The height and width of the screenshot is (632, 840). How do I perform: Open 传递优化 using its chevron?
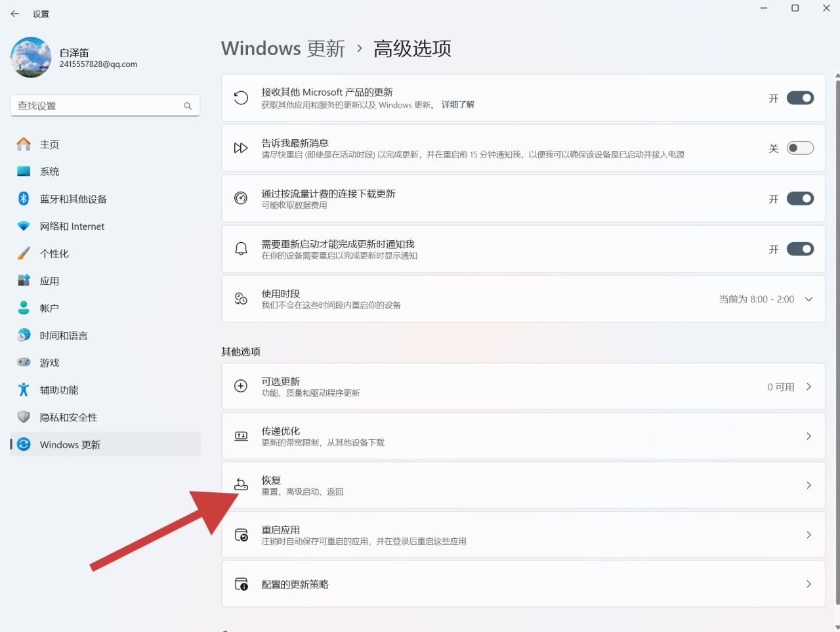tap(808, 436)
